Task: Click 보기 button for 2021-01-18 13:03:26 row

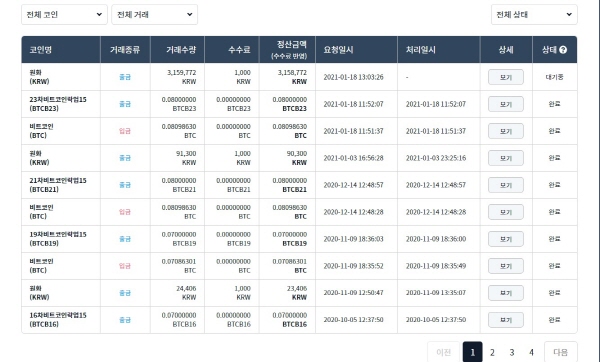Action: 505,77
